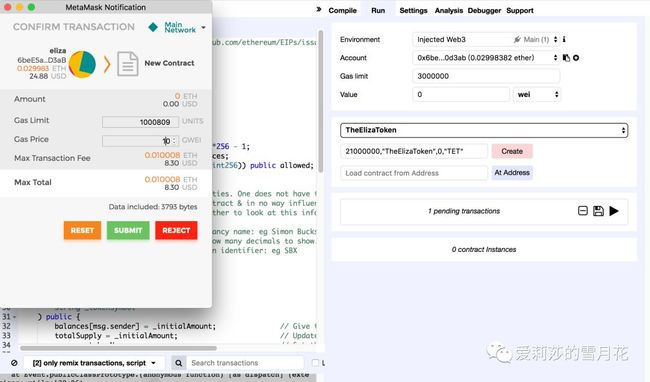Click the editor horizontal scrollbar
The width and height of the screenshot is (650, 382).
[x=118, y=348]
